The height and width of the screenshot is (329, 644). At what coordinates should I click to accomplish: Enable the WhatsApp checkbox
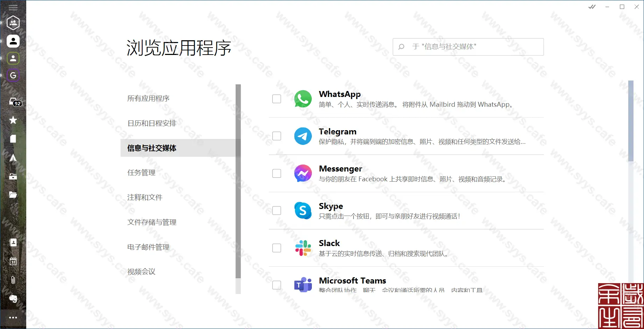pos(276,99)
